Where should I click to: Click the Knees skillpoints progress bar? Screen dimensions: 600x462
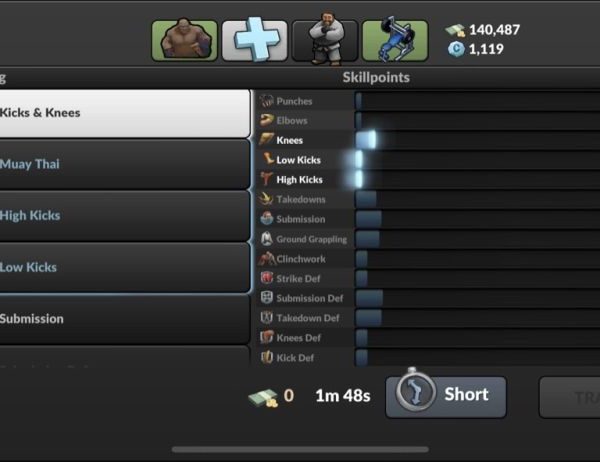[478, 140]
